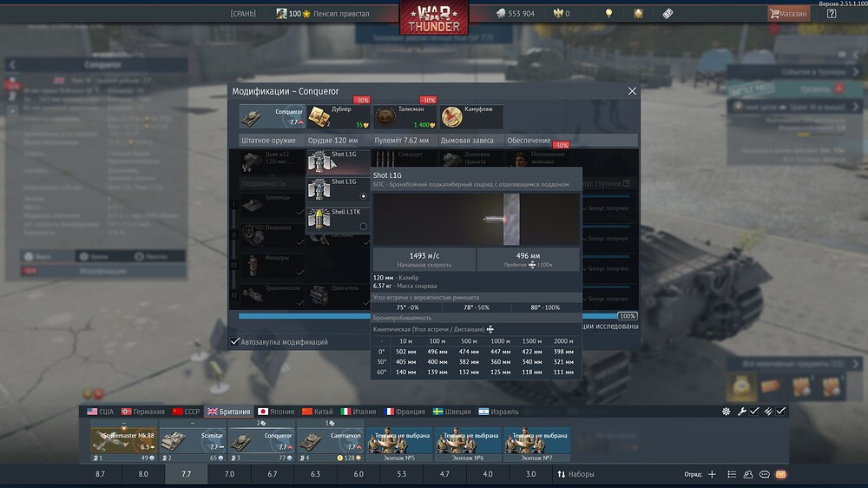The width and height of the screenshot is (868, 488).
Task: Click the Silver Lions balance 553 904
Action: (516, 13)
